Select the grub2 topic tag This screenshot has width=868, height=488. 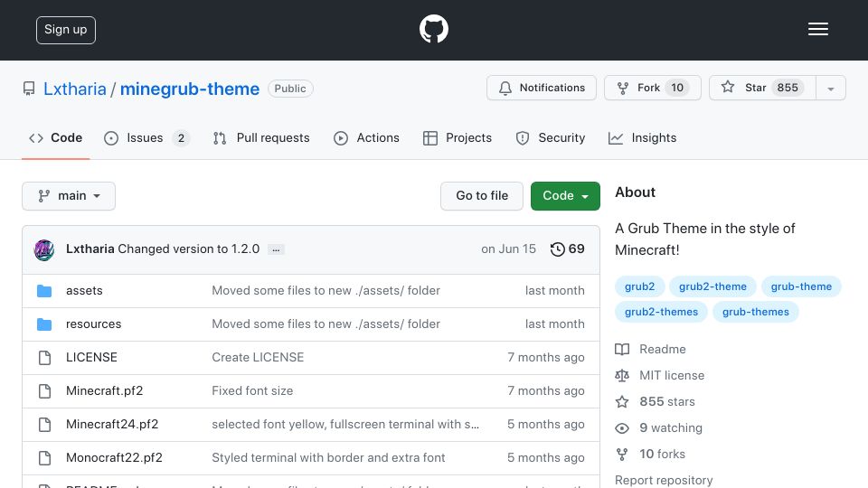click(639, 286)
